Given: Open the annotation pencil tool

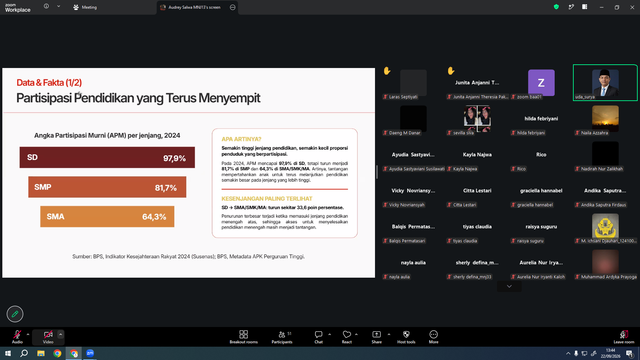Looking at the screenshot, I should (x=15, y=314).
